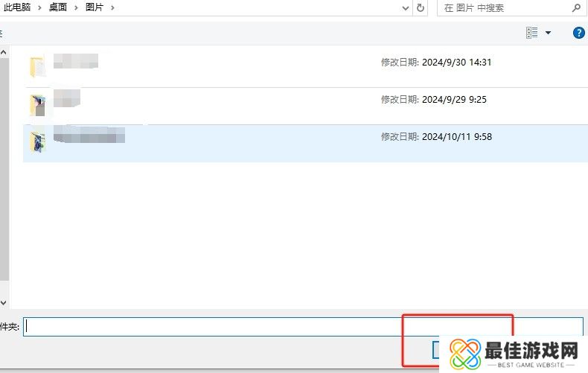Select the folder icon modified 2024/10/11

click(38, 141)
